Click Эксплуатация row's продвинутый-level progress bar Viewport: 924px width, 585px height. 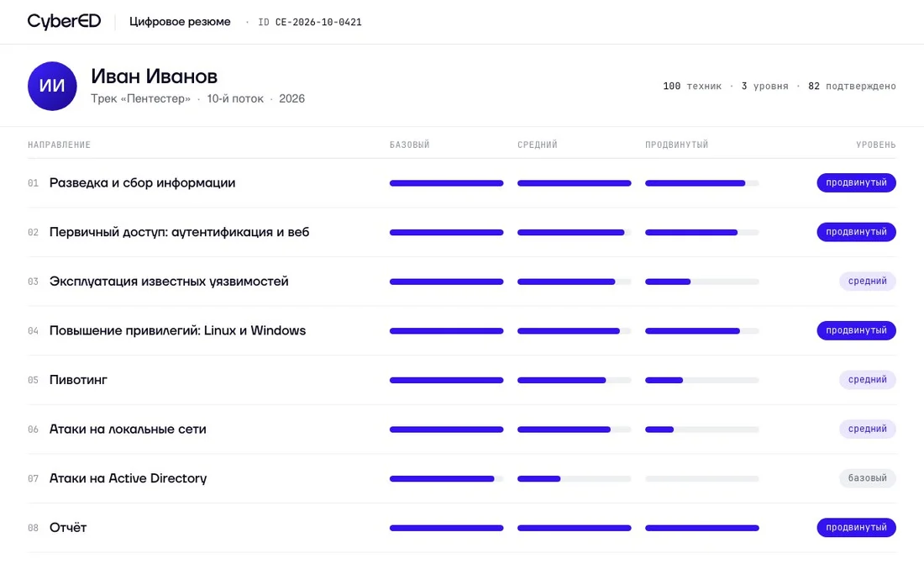[x=702, y=282]
